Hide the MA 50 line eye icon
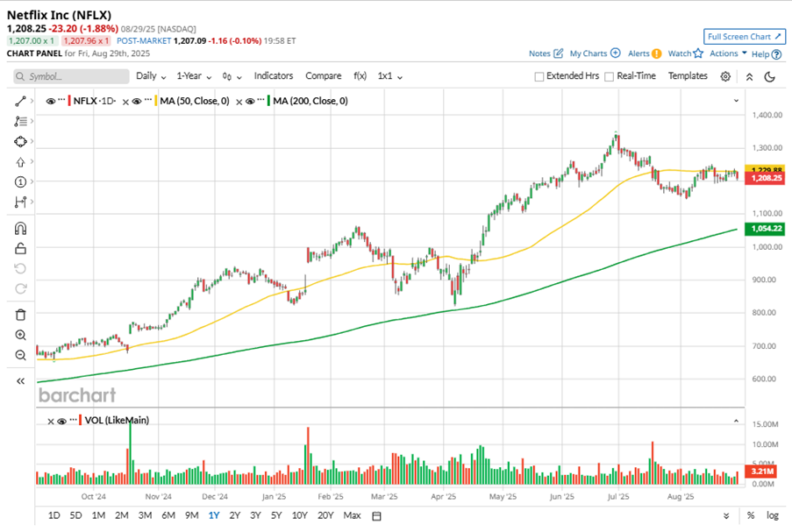 pos(136,102)
